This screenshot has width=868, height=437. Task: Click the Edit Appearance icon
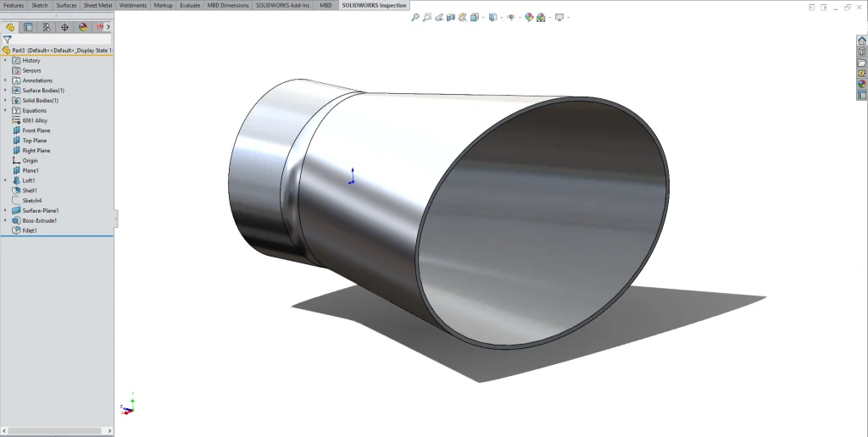pyautogui.click(x=529, y=17)
